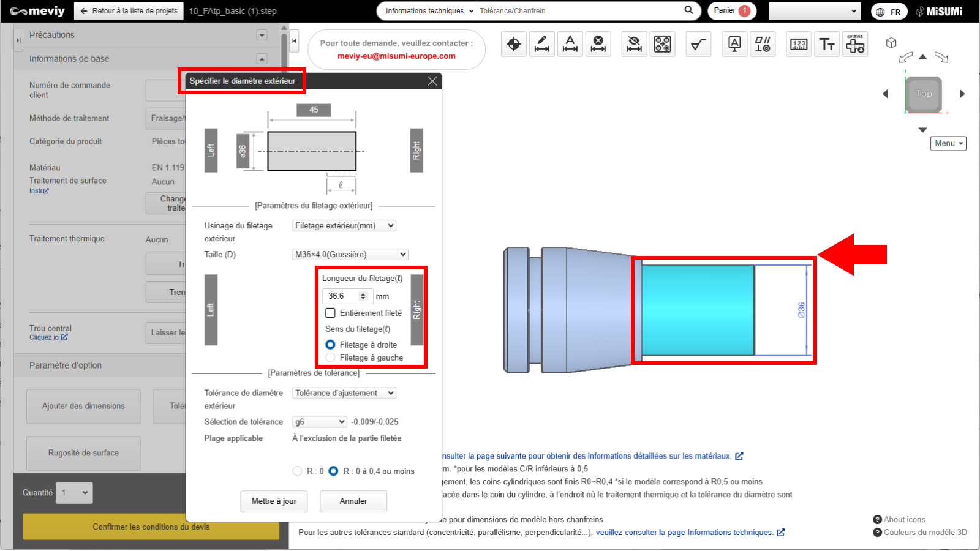Image resolution: width=980 pixels, height=551 pixels.
Task: Expand the g6 tolerance selection dropdown
Action: click(x=320, y=422)
